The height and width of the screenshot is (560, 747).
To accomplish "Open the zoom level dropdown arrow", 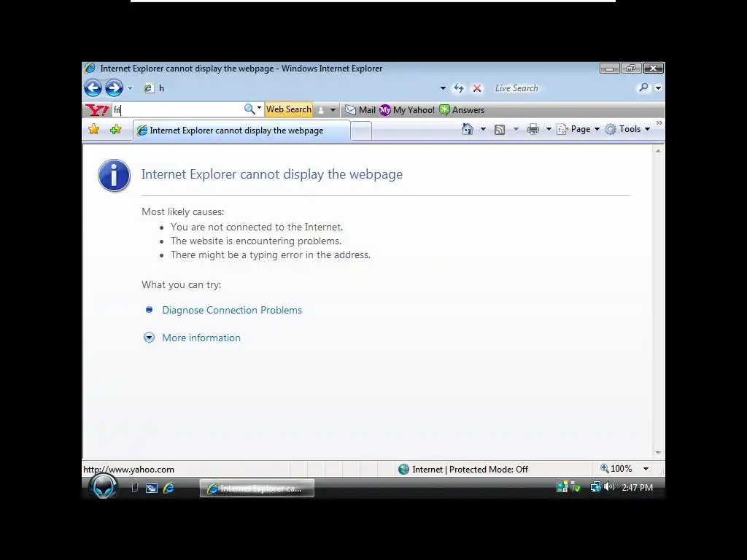I will pos(646,469).
